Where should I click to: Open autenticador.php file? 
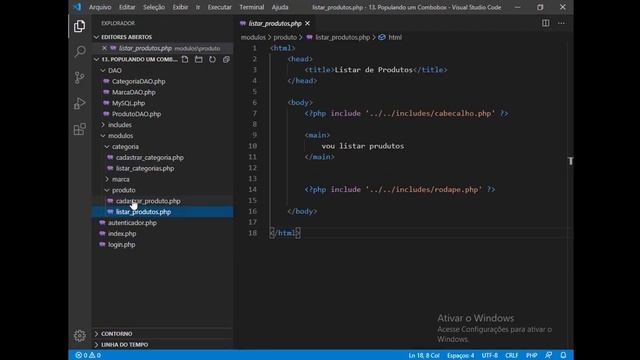click(132, 223)
